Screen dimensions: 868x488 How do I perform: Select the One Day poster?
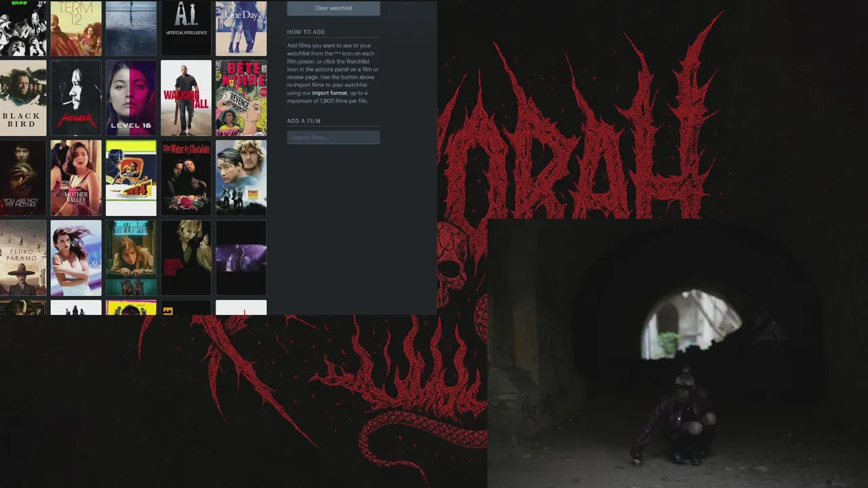point(241,28)
